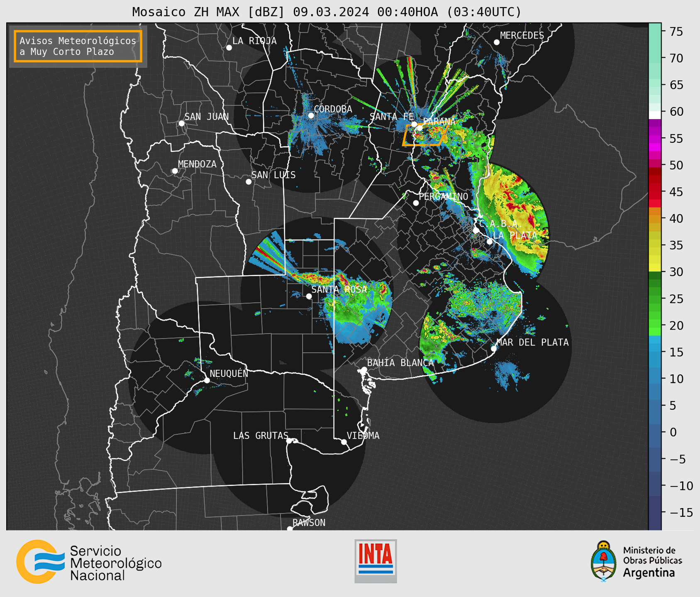Image resolution: width=700 pixels, height=597 pixels.
Task: Click the orange warning polygon near Paraná
Action: coord(425,135)
